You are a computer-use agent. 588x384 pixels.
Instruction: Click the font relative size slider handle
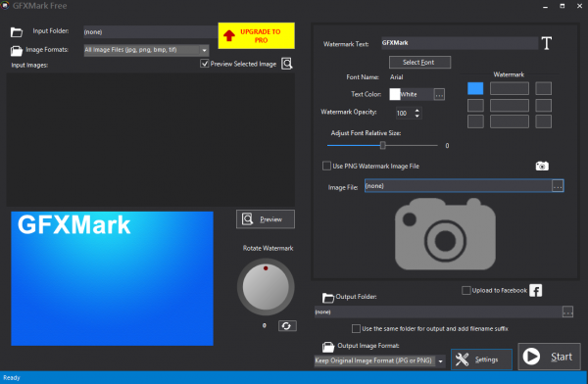[382, 145]
